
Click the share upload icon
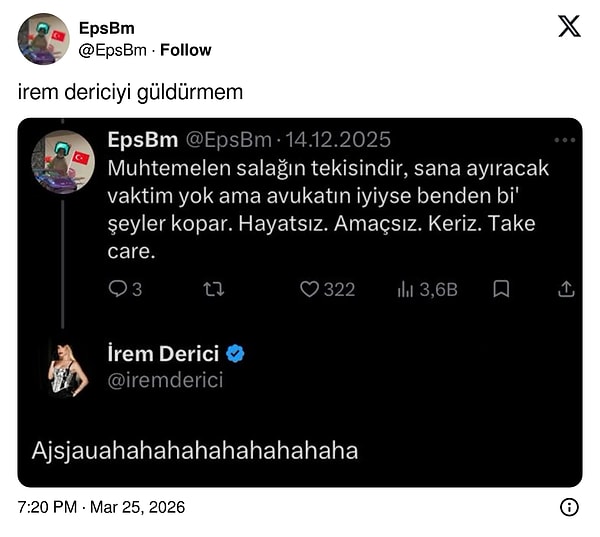566,289
